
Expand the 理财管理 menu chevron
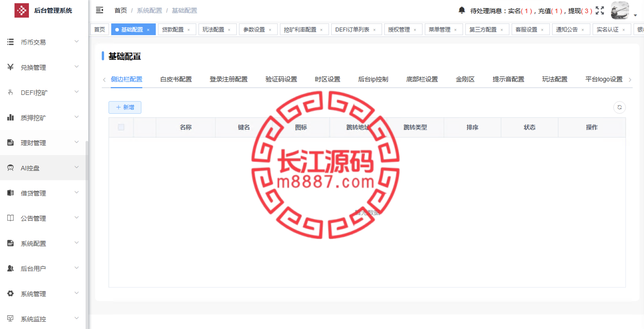[x=77, y=142]
